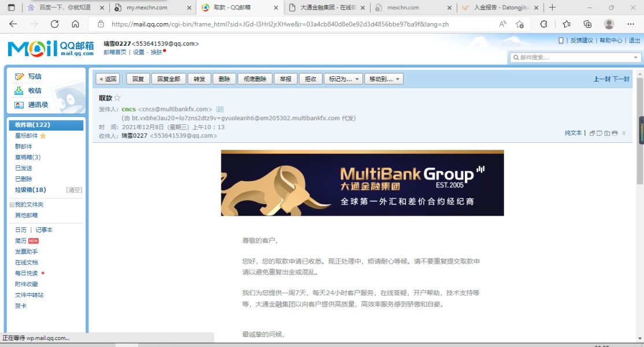Click the magnifier icon in mail search

[516, 57]
